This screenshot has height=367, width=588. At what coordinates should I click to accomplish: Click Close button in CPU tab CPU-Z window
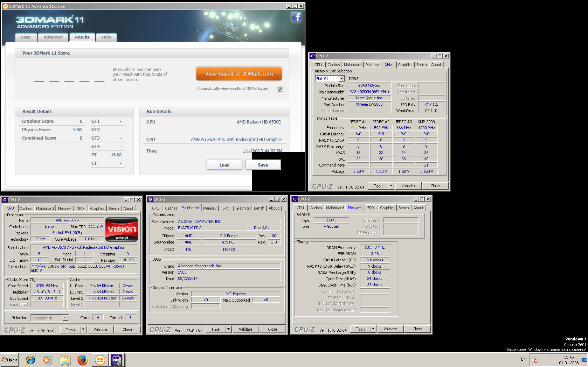coord(127,330)
